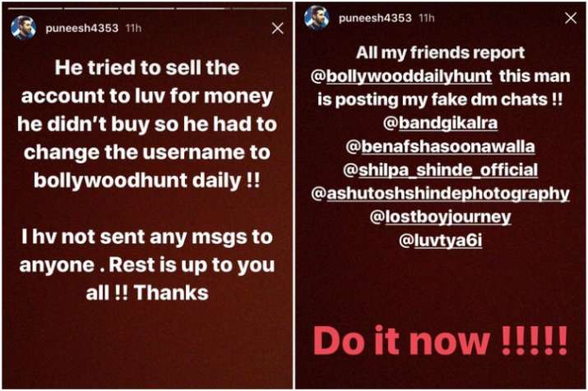Jump to second story progress segment
588x391 pixels.
coord(90,8)
